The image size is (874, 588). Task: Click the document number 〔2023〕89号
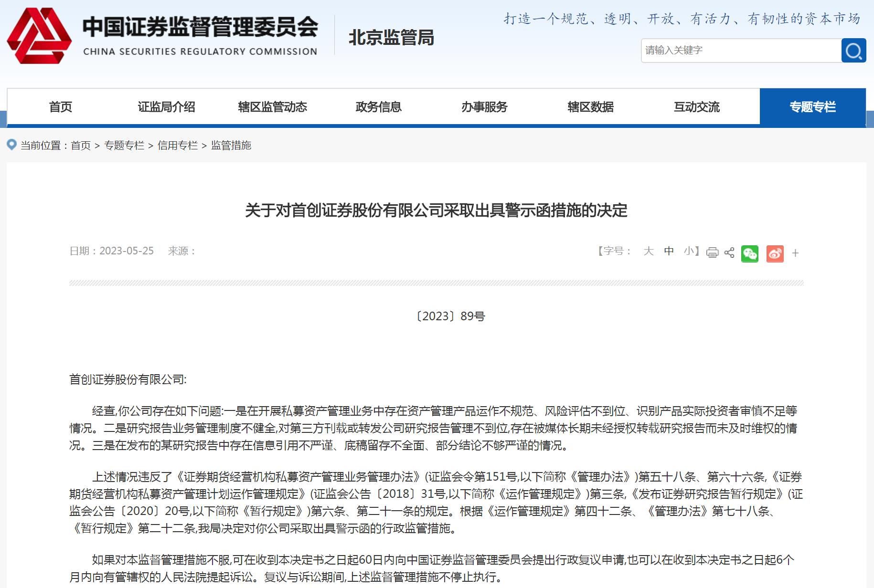[x=450, y=316]
